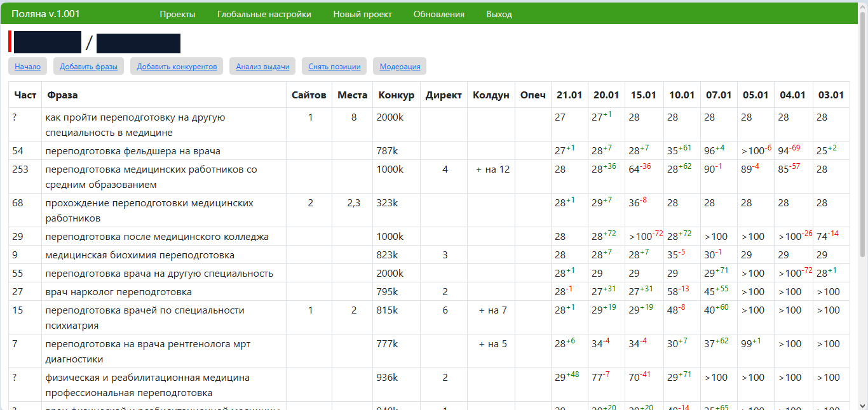The image size is (868, 410).
Task: Select phrase врач нарколог переподготовка
Action: point(118,292)
